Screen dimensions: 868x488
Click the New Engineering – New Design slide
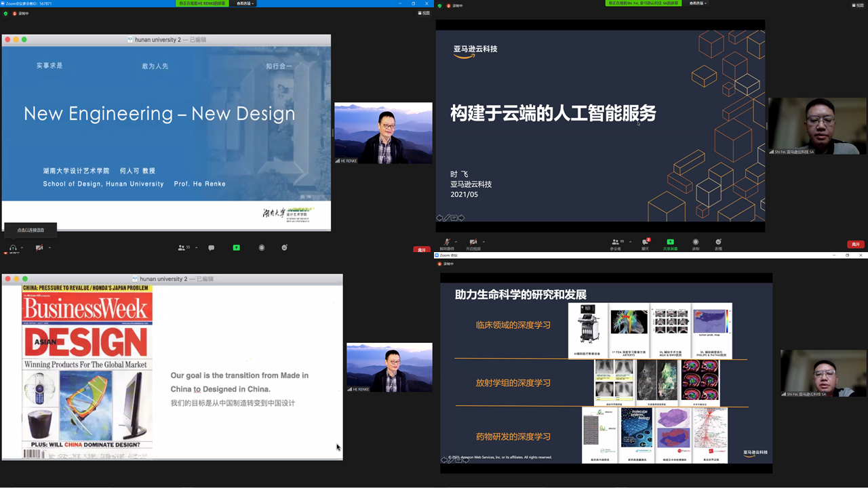point(166,138)
